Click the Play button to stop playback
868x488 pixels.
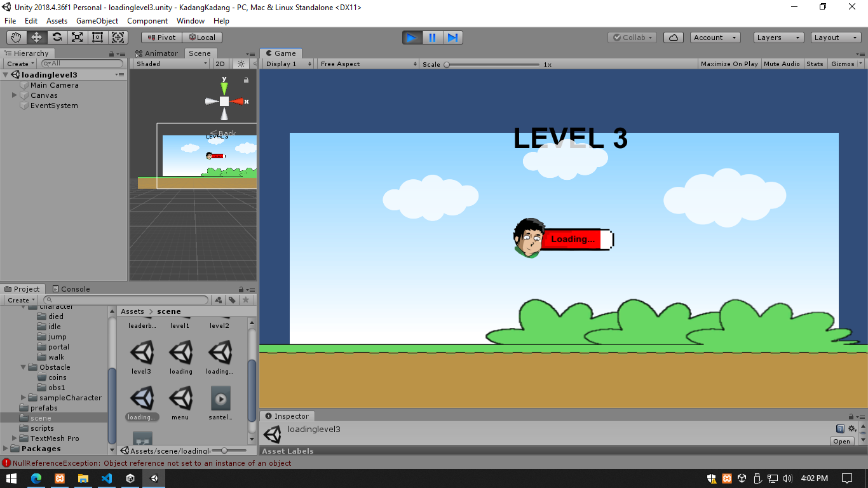[x=411, y=37]
